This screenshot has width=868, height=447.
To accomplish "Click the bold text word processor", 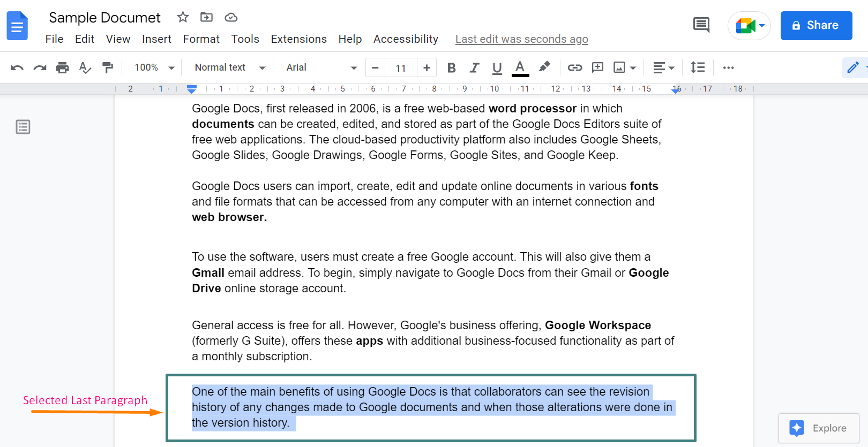I will tap(533, 109).
